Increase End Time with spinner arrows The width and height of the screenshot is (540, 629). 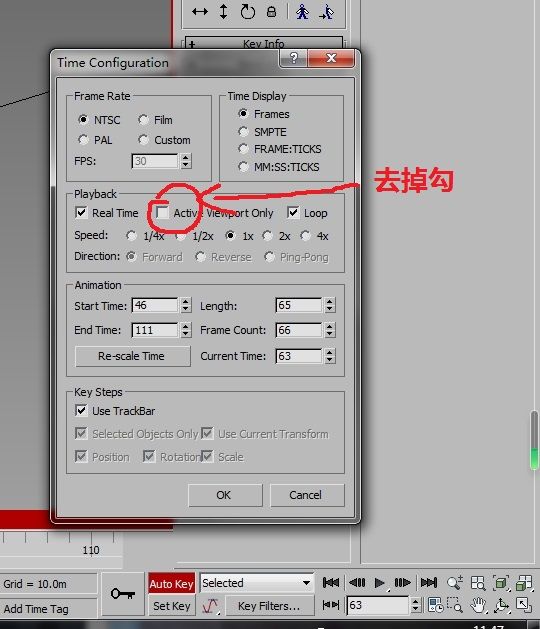185,327
